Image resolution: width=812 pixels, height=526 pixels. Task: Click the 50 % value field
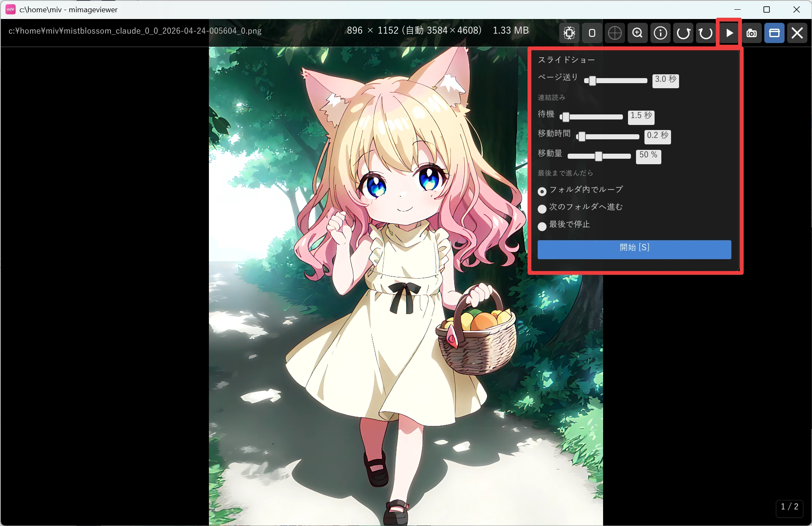pos(648,156)
